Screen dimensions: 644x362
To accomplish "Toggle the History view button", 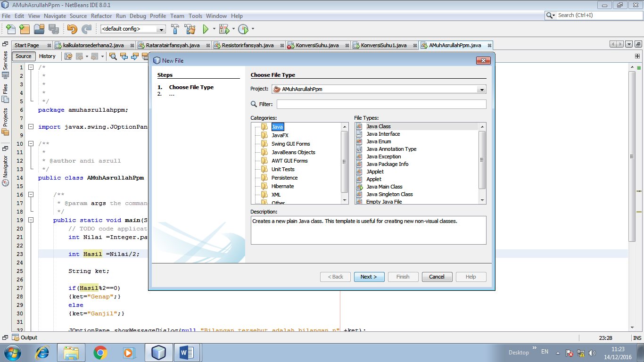I will (47, 56).
